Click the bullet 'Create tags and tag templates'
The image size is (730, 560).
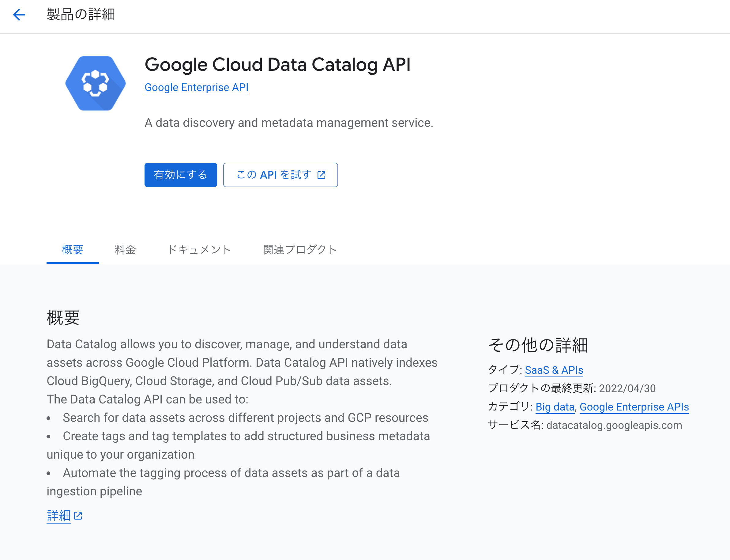pyautogui.click(x=238, y=445)
